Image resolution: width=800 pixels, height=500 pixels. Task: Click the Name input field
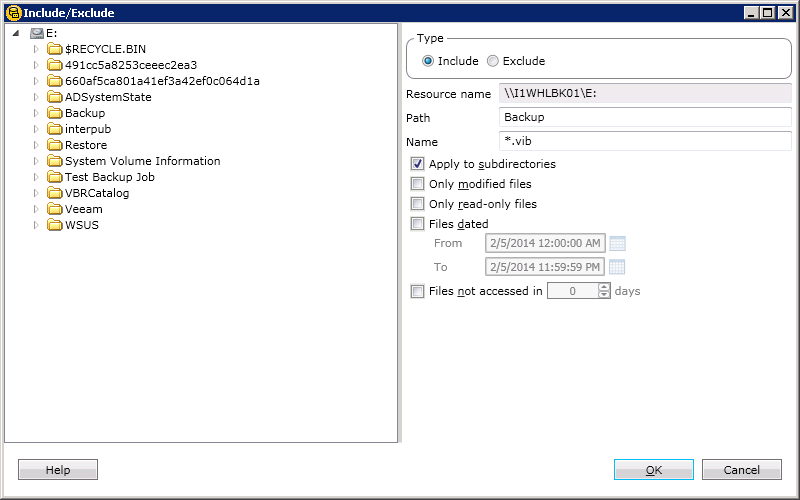[645, 141]
